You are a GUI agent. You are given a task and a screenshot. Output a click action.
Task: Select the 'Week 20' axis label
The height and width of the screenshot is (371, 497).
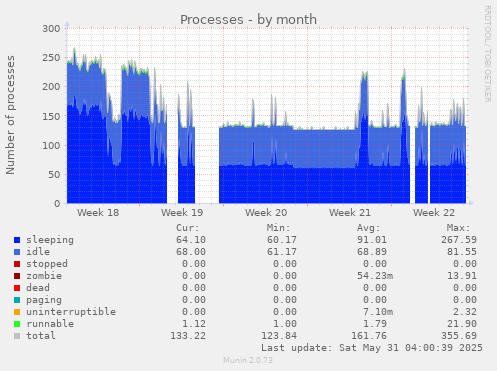(266, 213)
